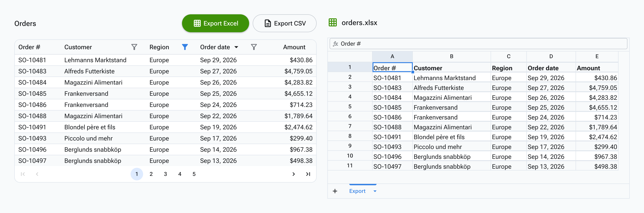Open the Export sheet tab dropdown arrow
Screen dimensions: 644x213
tap(375, 191)
